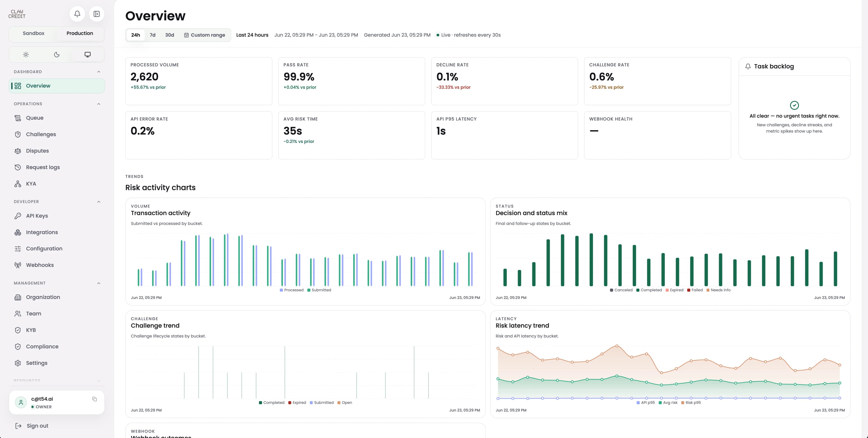Toggle Avg risk legend entry
Viewport: 868px width, 438px height.
pos(668,403)
